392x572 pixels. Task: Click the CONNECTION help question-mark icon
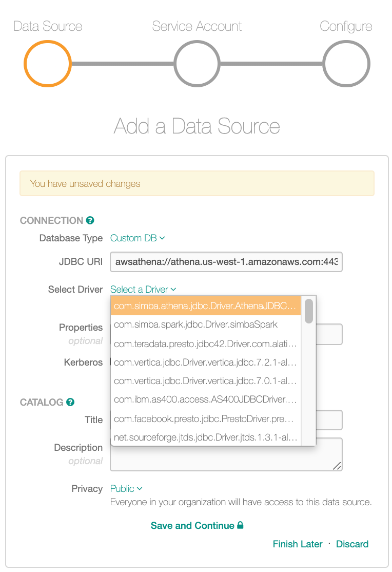pyautogui.click(x=90, y=220)
